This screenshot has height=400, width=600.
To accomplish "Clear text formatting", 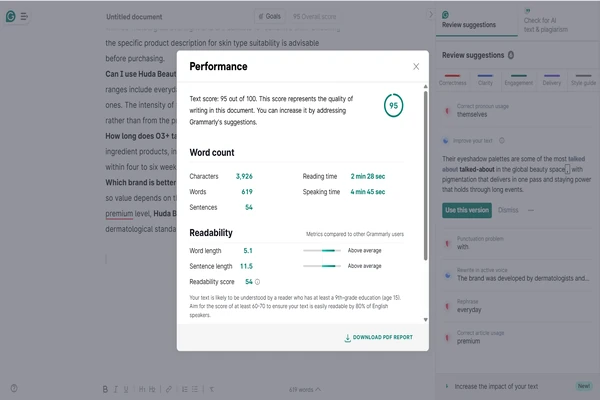I will pos(212,389).
